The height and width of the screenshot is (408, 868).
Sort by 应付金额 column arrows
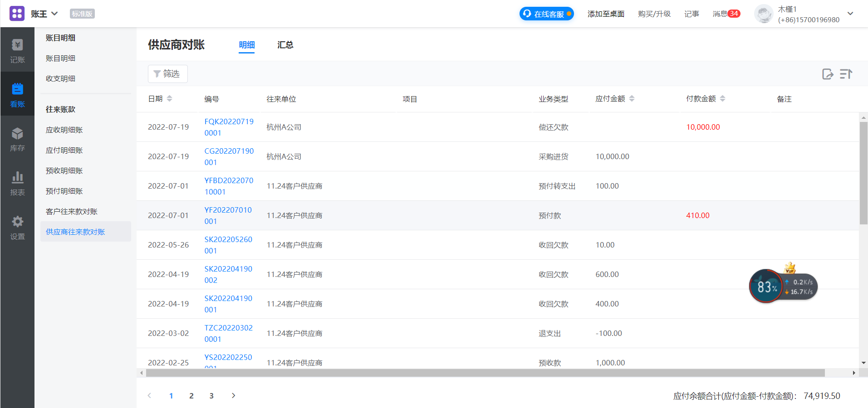pos(632,99)
